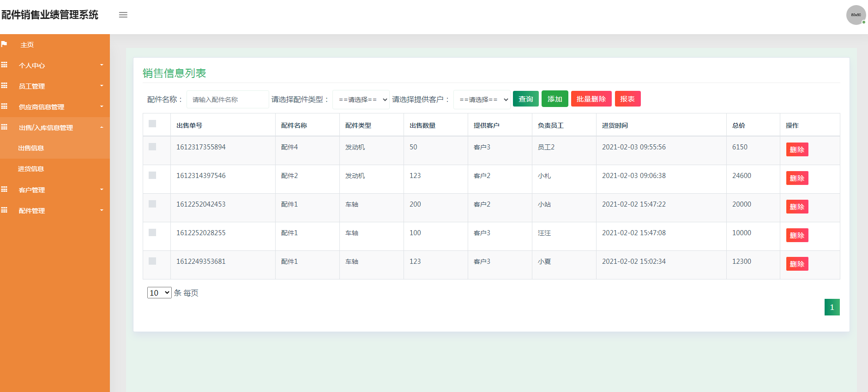The height and width of the screenshot is (392, 868).
Task: Open the user avatar in the top right
Action: [x=856, y=15]
